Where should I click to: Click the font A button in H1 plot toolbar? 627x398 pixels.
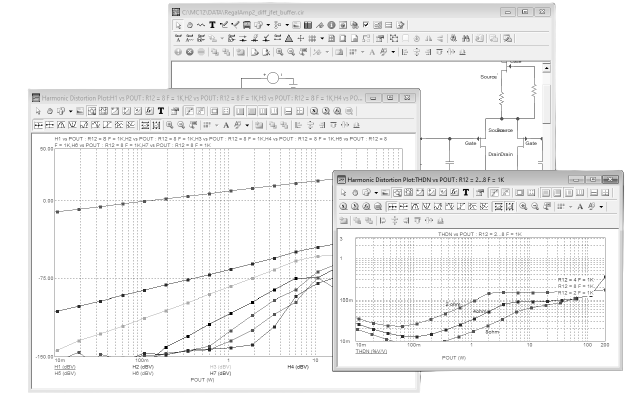[226, 125]
